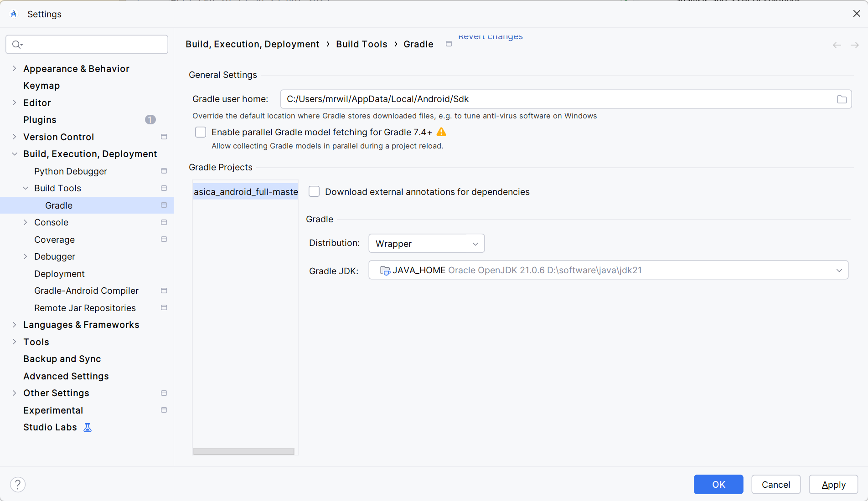Click the folder browse icon for Gradle user home
868x501 pixels.
click(842, 99)
